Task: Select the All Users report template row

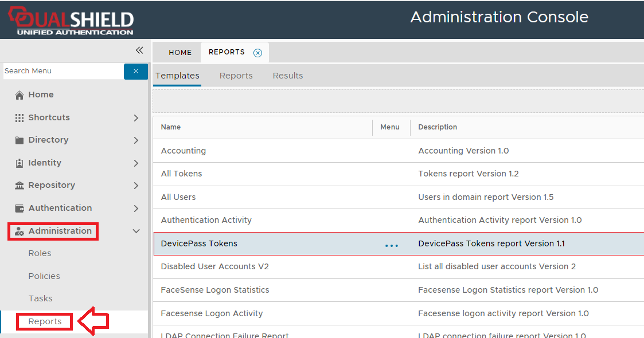Action: click(x=178, y=197)
